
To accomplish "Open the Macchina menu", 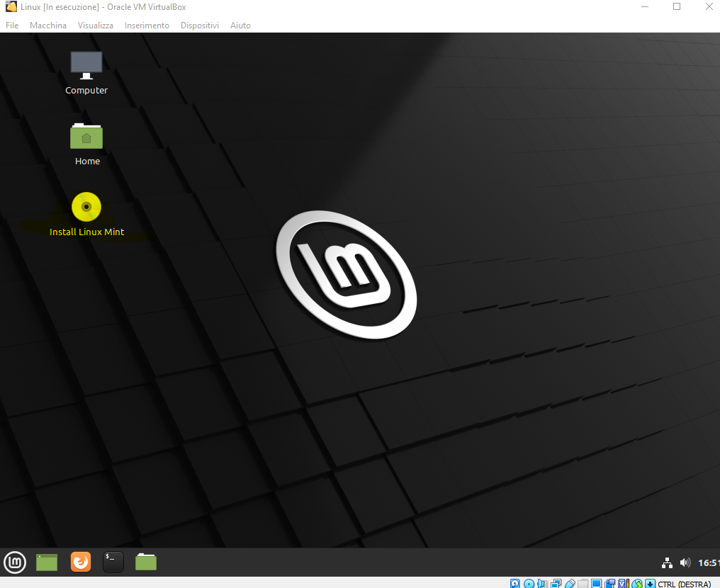I will pyautogui.click(x=48, y=26).
